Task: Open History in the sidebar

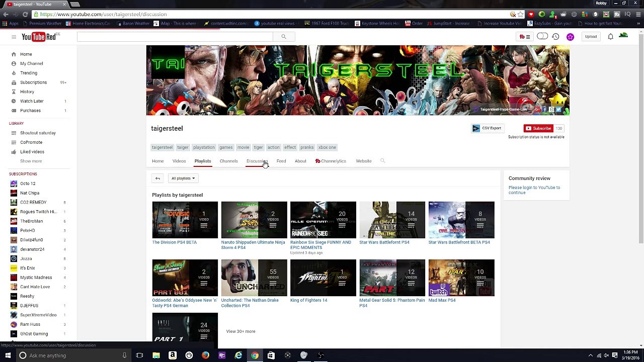Action: click(x=27, y=92)
